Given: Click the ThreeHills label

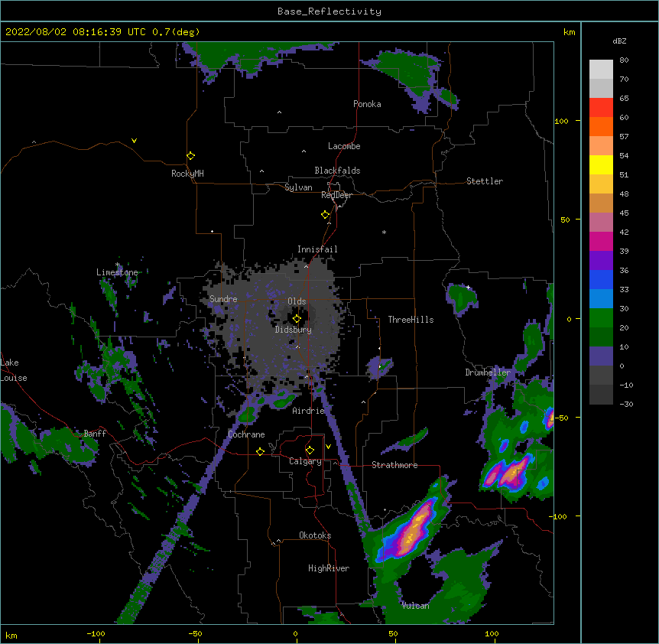Looking at the screenshot, I should (411, 320).
